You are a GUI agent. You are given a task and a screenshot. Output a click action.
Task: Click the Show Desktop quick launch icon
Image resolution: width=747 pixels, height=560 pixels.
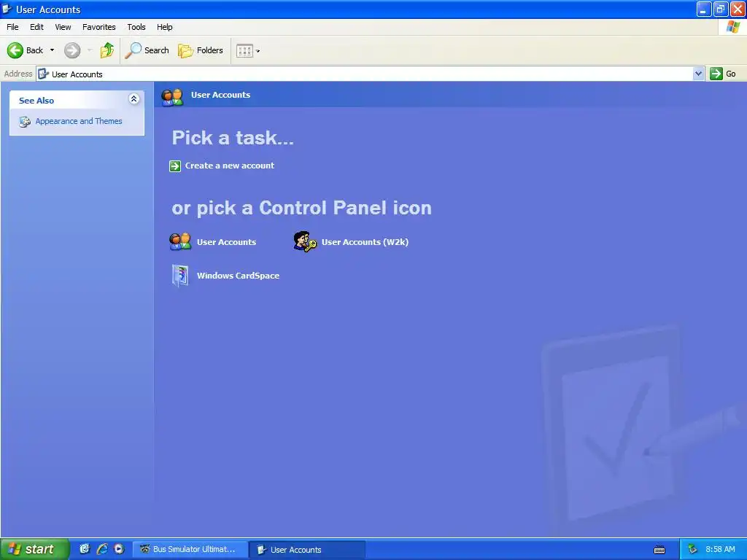pos(85,549)
